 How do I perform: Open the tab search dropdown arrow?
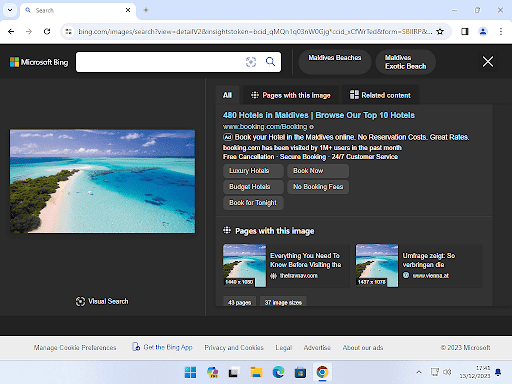10,10
